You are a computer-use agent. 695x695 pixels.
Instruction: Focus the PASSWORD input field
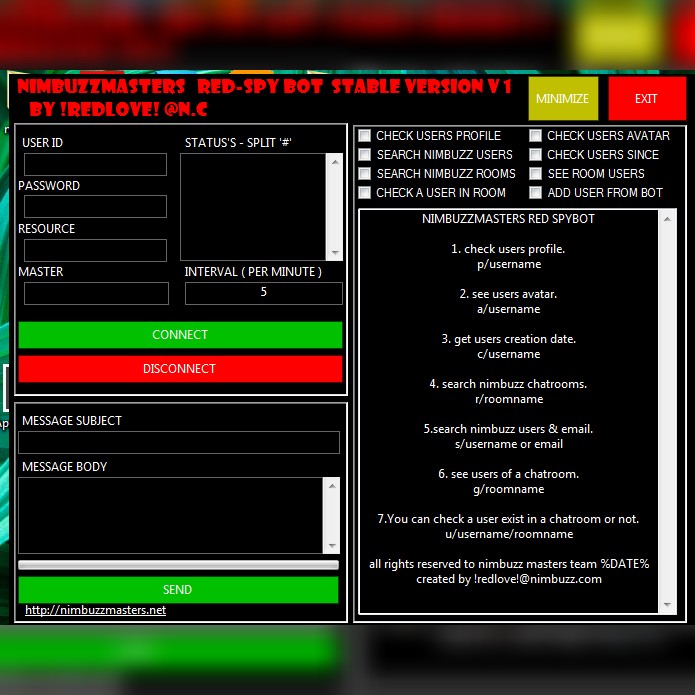point(95,207)
